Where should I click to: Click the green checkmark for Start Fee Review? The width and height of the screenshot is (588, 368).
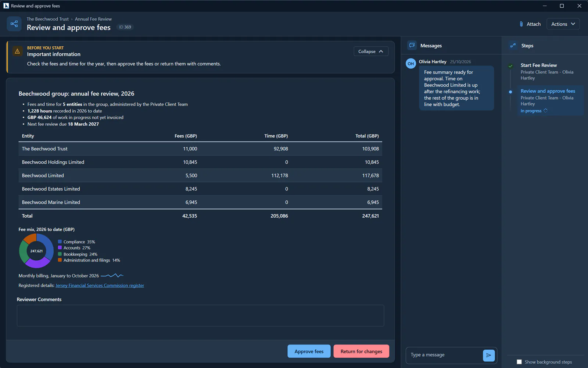pyautogui.click(x=510, y=66)
